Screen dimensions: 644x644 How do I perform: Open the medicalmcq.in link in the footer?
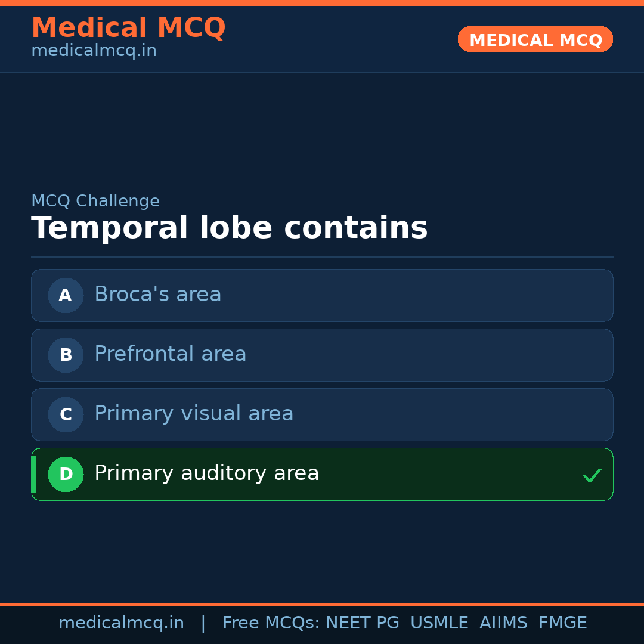(121, 623)
